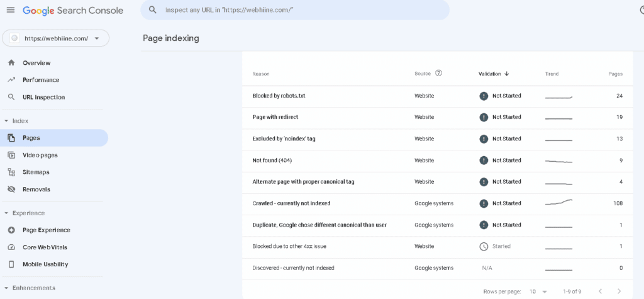644x299 pixels.
Task: Click the Sitemaps tree icon
Action: pos(11,172)
